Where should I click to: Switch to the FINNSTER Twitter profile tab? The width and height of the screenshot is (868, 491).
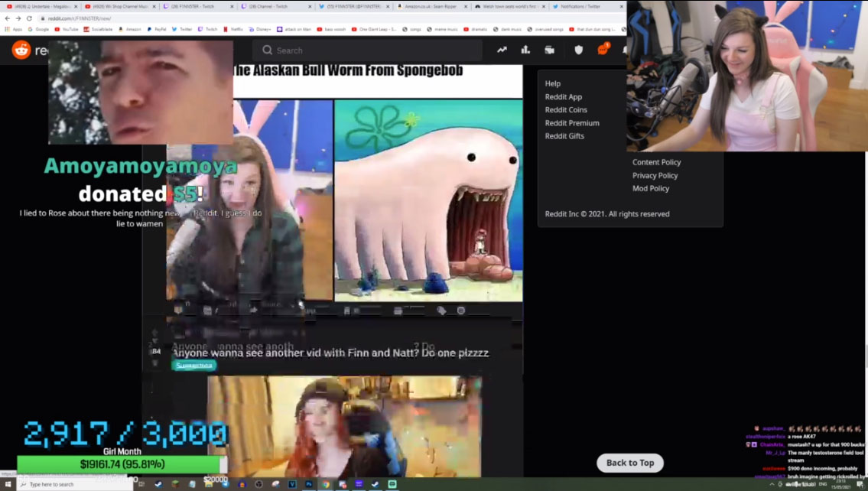[x=354, y=7]
